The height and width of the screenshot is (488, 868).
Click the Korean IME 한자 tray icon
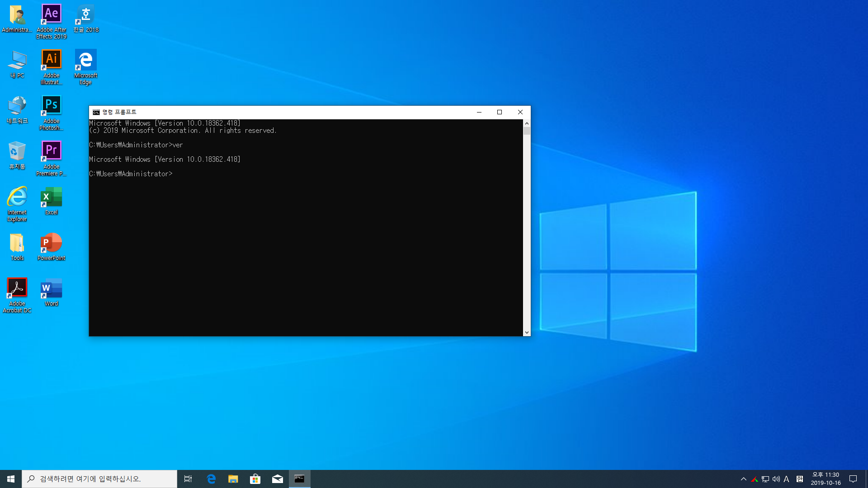(x=799, y=479)
